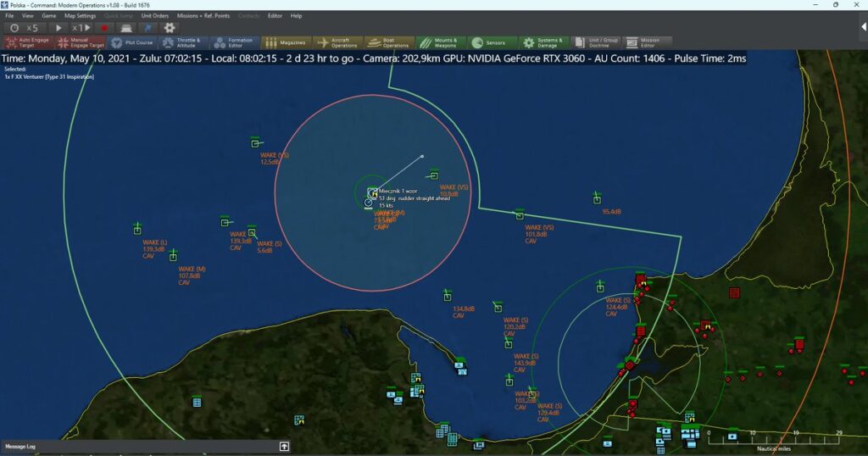
Task: Click the blue arrow toolbar icon
Action: pos(147,28)
